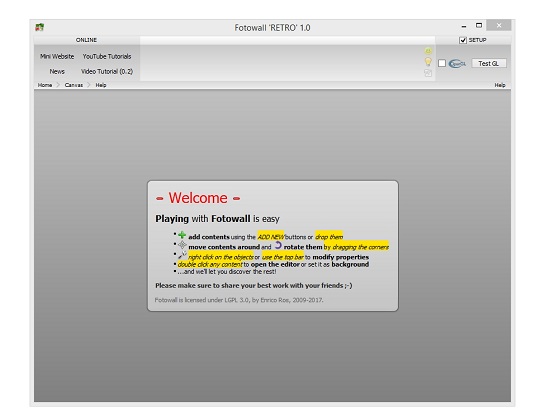Uncheck the SETUP checkbox
This screenshot has height=416, width=550.
pos(463,40)
